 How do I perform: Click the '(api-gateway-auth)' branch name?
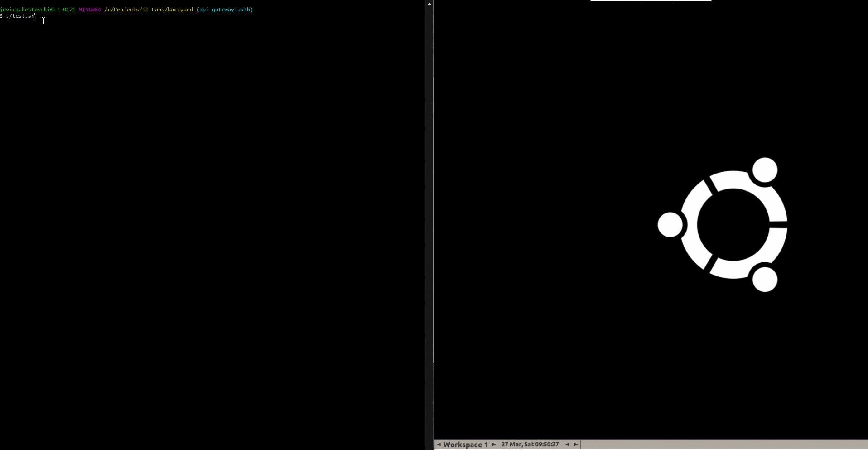coord(225,10)
